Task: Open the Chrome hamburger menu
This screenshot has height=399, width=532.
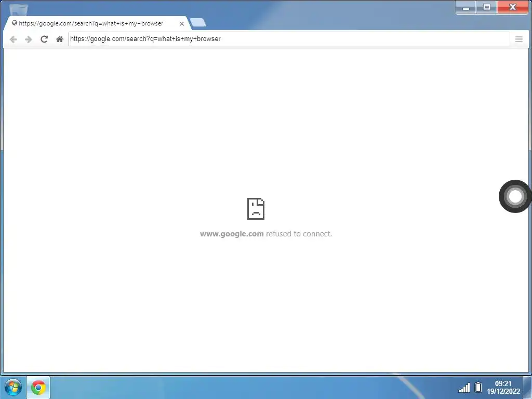Action: click(x=519, y=39)
